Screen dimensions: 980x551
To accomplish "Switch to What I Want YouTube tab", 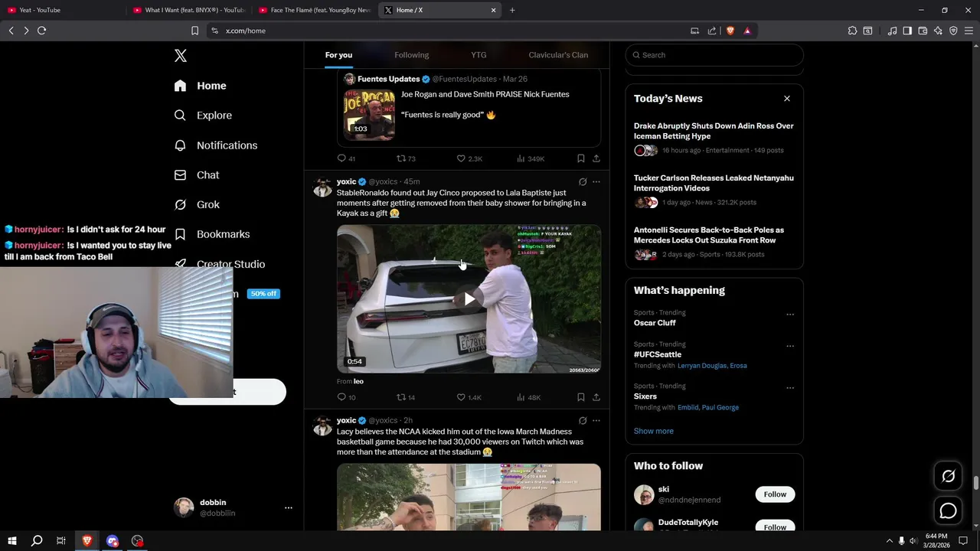I will click(x=189, y=10).
